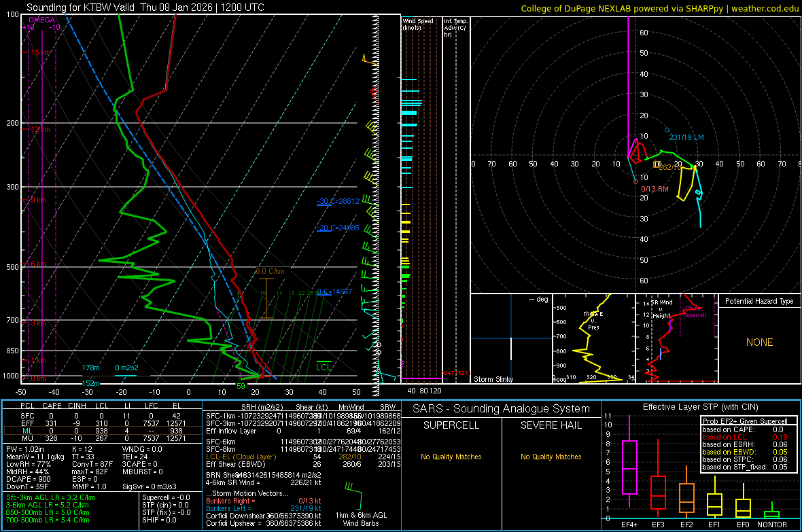The height and width of the screenshot is (532, 802).
Task: Click the 'SHIP = 0.0' value
Action: 159,520
